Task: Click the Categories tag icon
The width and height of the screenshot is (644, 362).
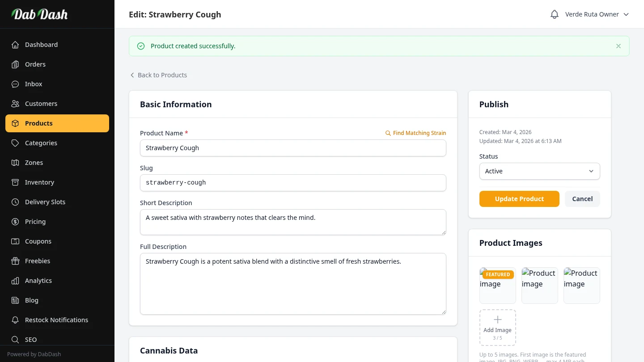Action: 15,143
